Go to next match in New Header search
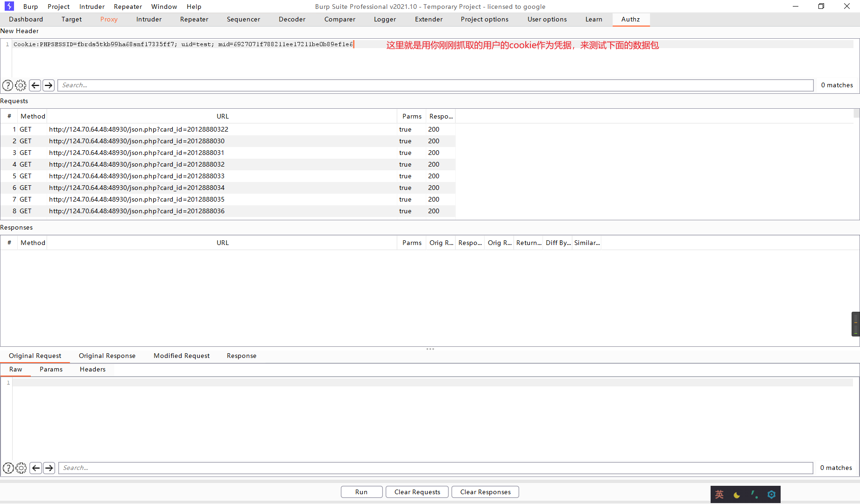 [49, 85]
